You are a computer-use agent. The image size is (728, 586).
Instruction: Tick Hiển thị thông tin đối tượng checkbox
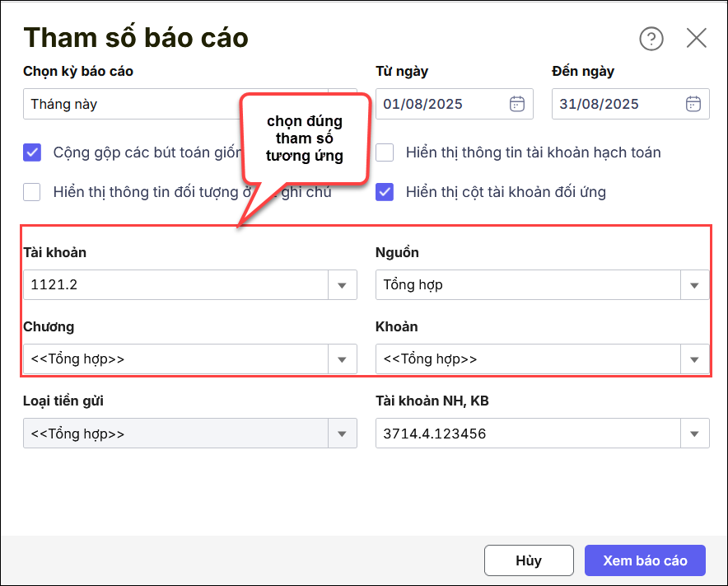[32, 192]
